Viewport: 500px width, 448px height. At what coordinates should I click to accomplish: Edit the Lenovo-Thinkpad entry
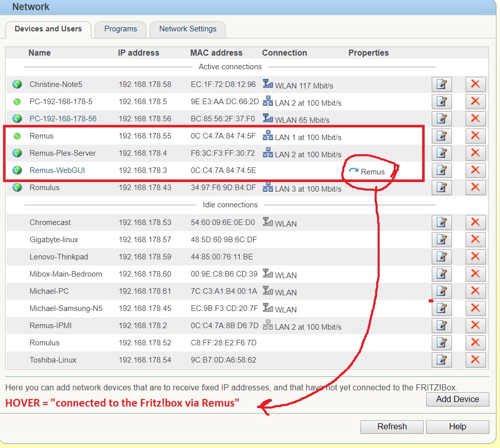[442, 257]
